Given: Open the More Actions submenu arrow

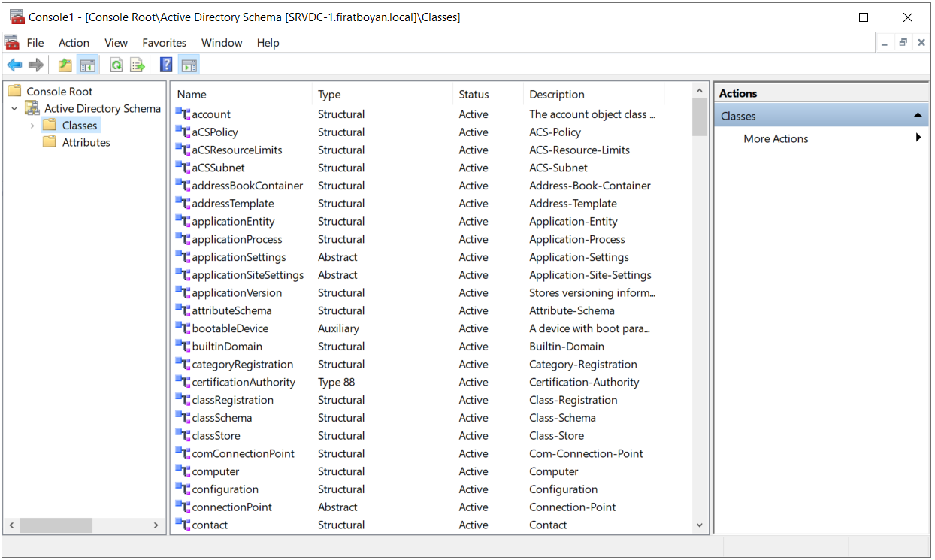Looking at the screenshot, I should point(918,138).
